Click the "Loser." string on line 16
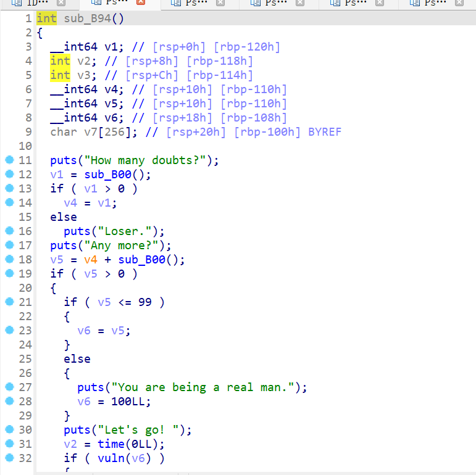The width and height of the screenshot is (476, 475). (127, 231)
